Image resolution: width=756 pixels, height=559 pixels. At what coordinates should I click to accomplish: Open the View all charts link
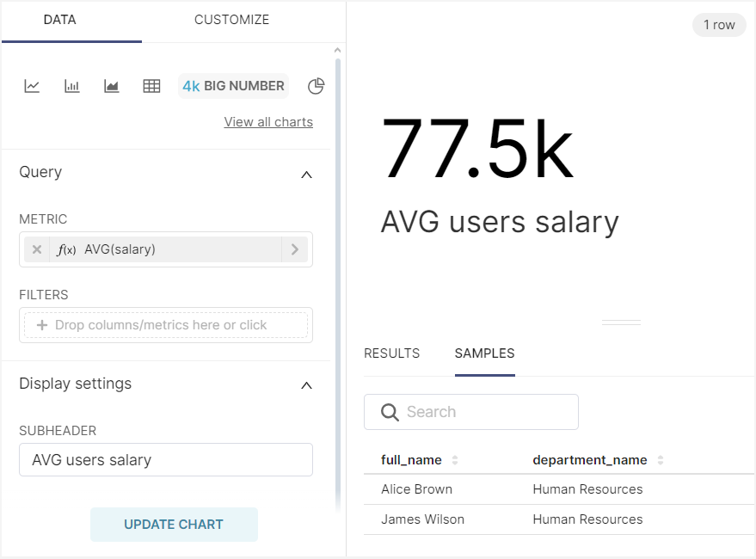[x=268, y=122]
